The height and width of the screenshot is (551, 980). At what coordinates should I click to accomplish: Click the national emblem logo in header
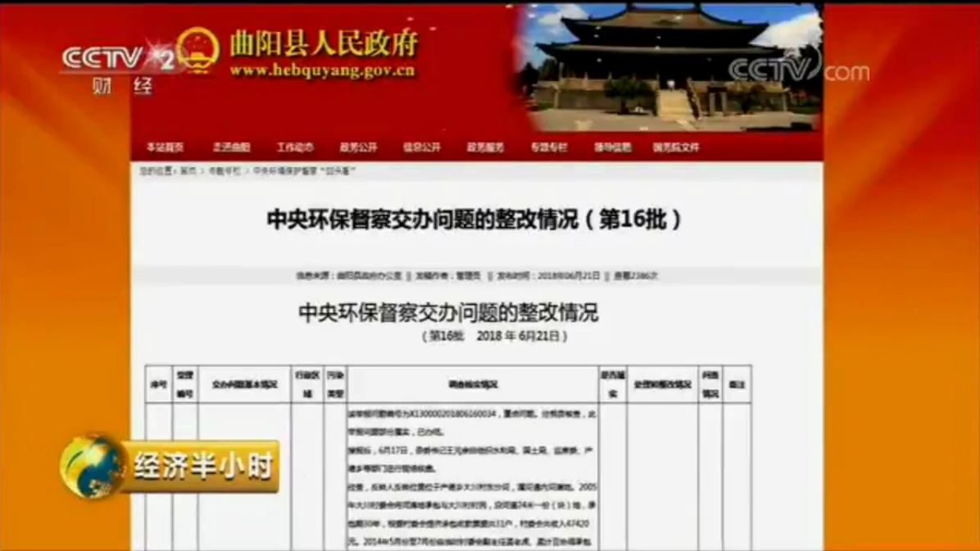coord(197,51)
